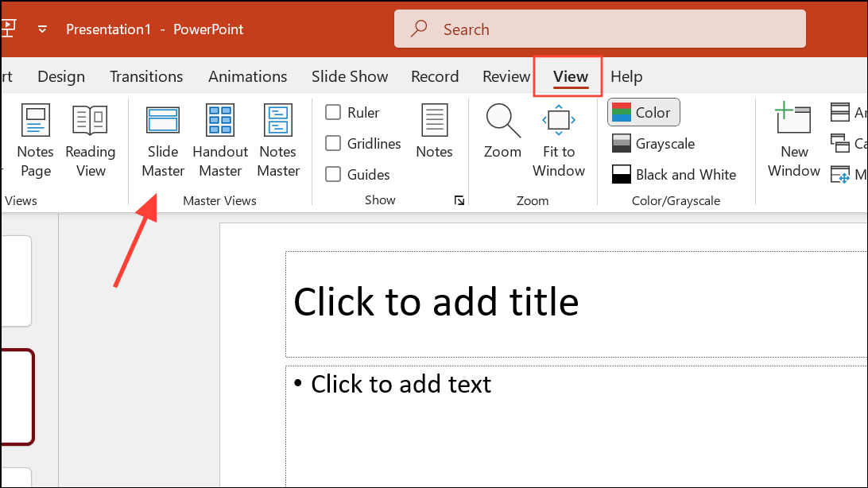868x488 pixels.
Task: Start slideshow from Quick Access Toolbar
Action: coord(10,28)
